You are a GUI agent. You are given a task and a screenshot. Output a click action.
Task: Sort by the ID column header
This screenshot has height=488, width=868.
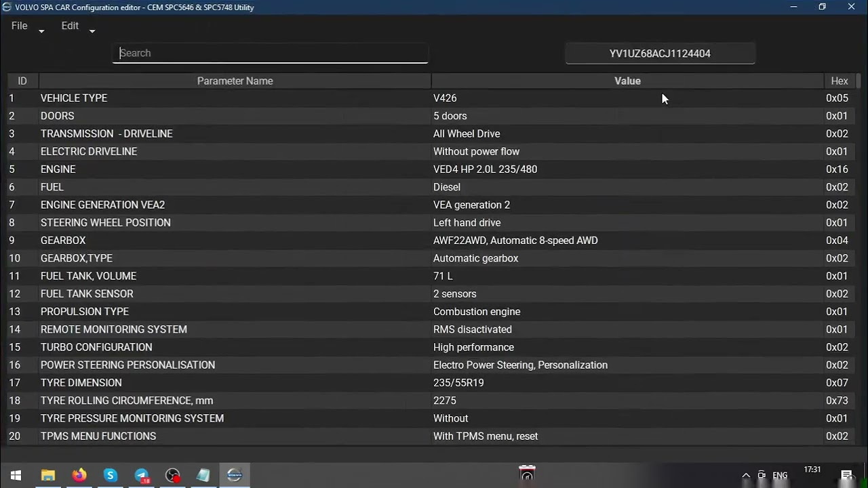22,81
